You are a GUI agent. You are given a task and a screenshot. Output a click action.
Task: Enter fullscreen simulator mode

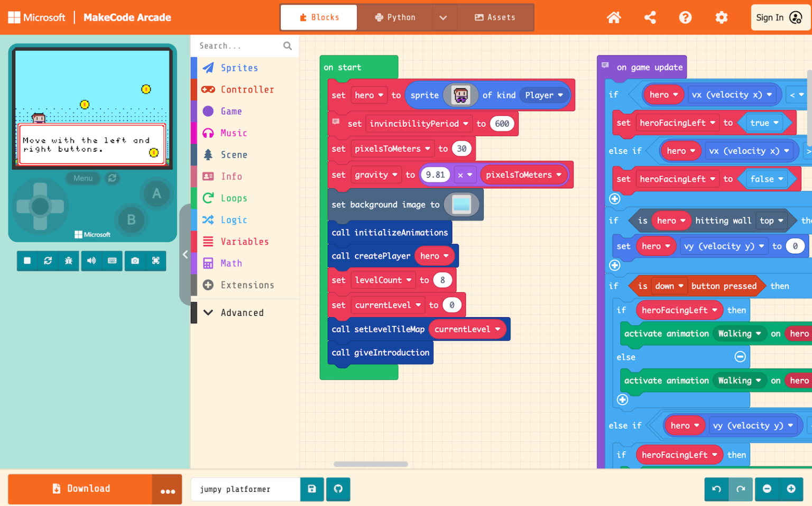point(156,261)
